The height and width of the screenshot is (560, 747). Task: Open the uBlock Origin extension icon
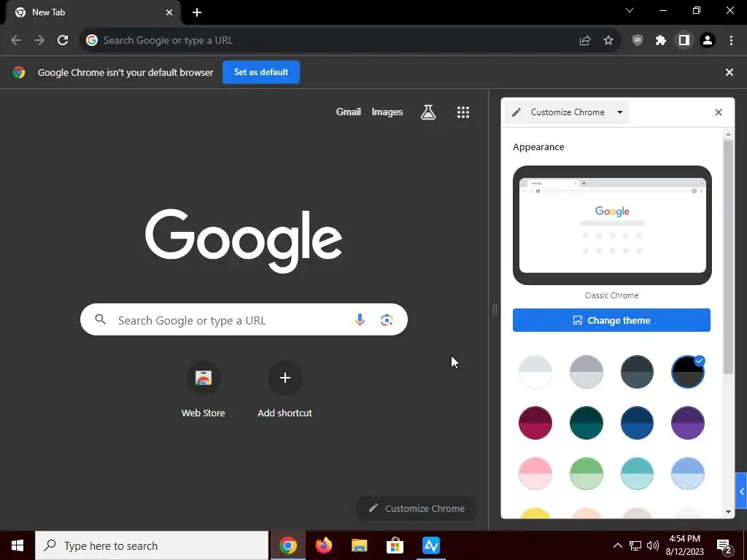pyautogui.click(x=638, y=41)
